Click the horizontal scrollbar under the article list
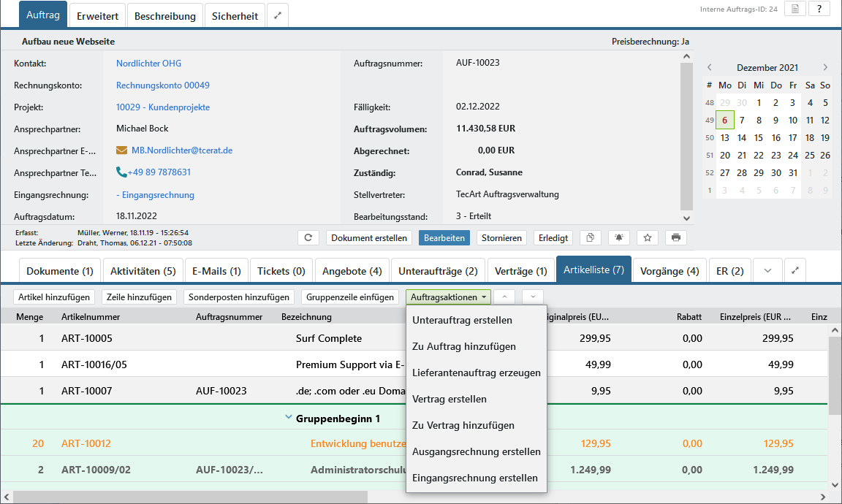The height and width of the screenshot is (504, 842). pos(190,497)
